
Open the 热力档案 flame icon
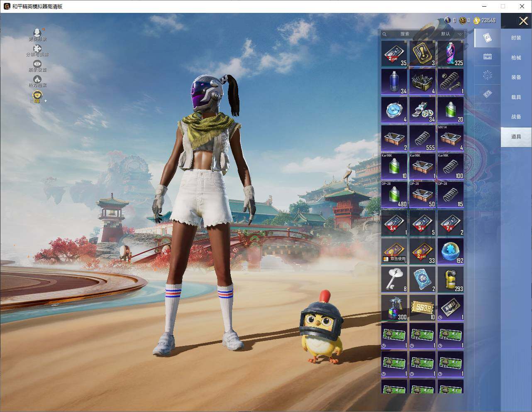[37, 79]
